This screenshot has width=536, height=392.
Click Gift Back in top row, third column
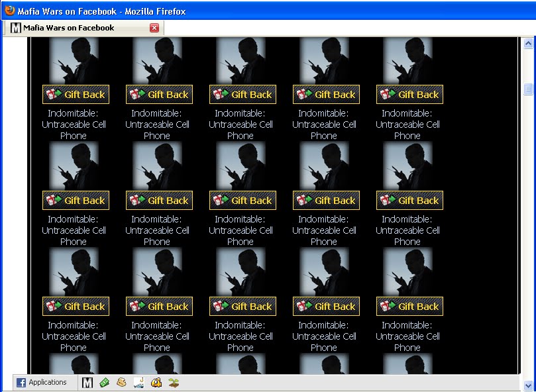coord(242,94)
